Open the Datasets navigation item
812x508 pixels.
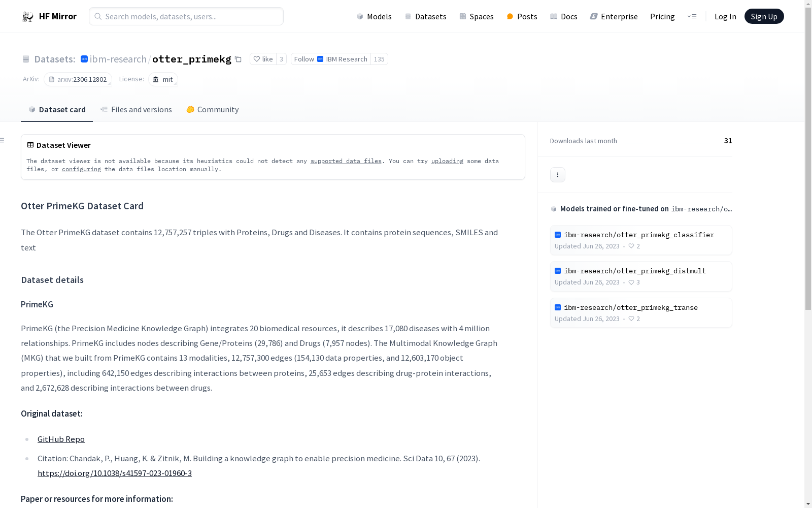[x=425, y=16]
